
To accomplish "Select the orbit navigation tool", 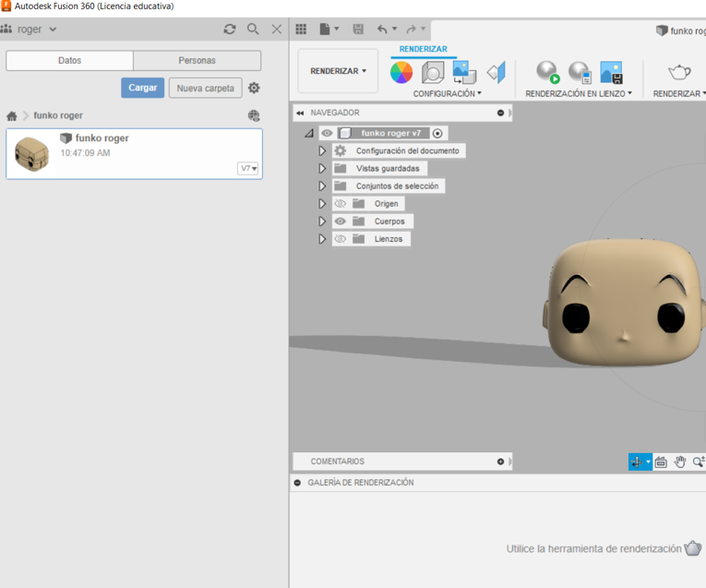I will tap(636, 462).
